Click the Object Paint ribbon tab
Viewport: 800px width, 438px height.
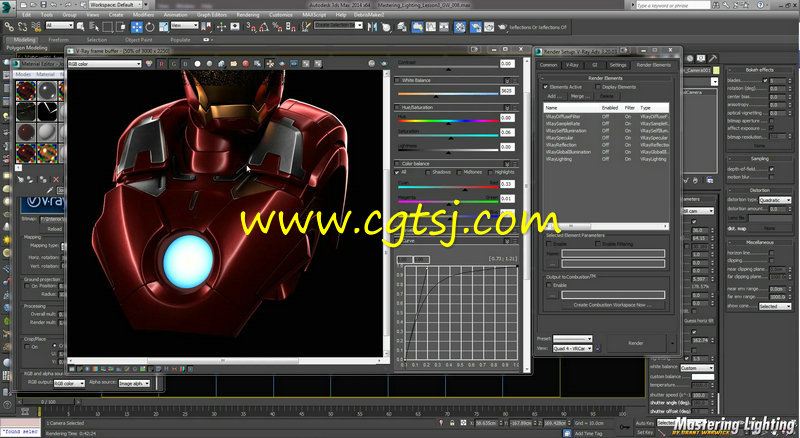point(138,39)
